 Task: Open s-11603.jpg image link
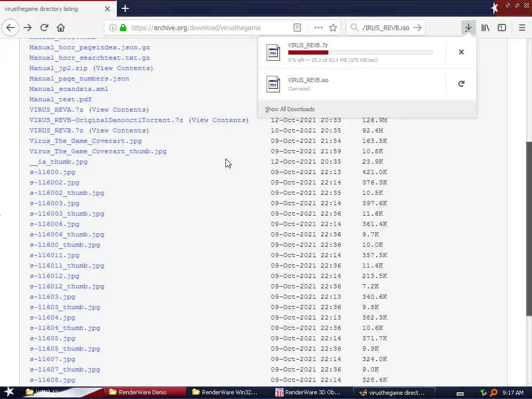coord(52,297)
